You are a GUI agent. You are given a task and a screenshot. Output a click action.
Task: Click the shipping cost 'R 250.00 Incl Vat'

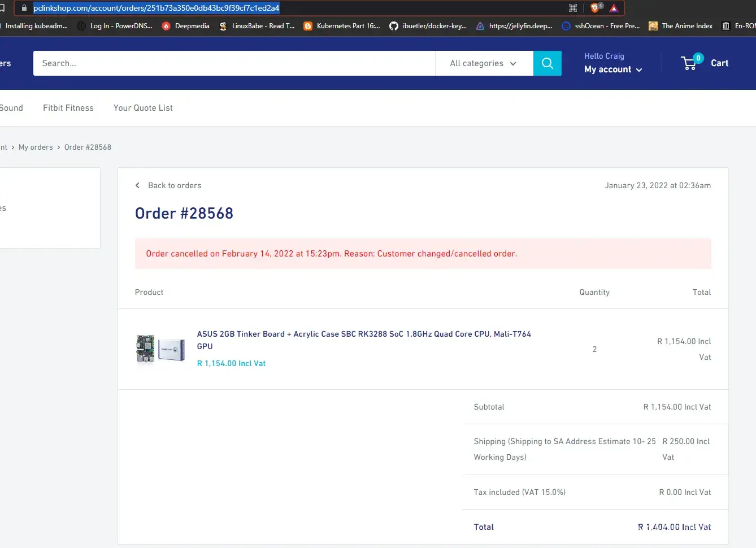coord(686,449)
